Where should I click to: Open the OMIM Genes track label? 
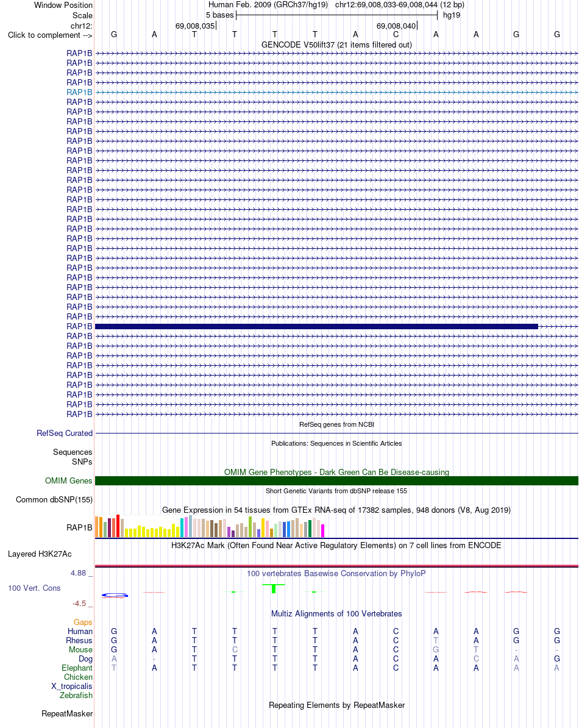68,481
